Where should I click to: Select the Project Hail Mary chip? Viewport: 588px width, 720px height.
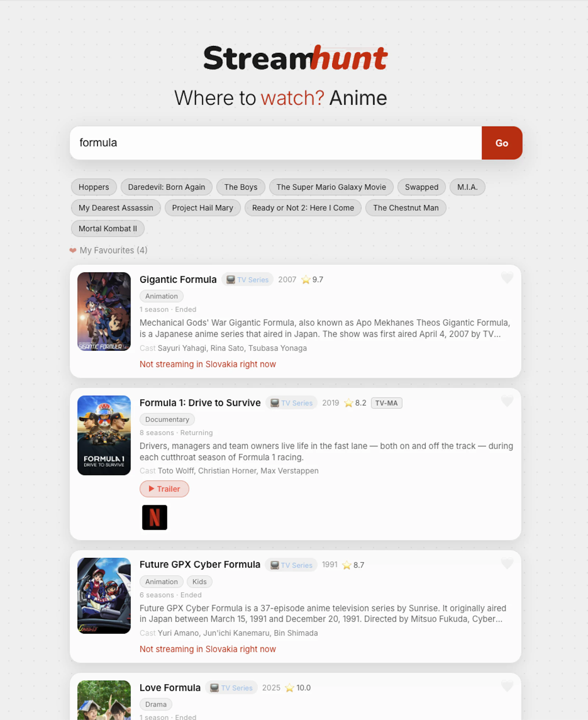click(x=202, y=208)
